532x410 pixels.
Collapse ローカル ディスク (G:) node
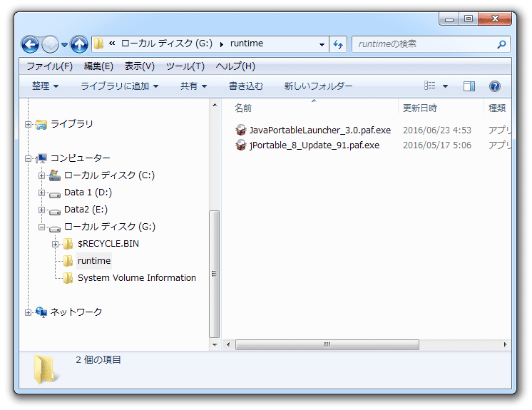click(42, 227)
